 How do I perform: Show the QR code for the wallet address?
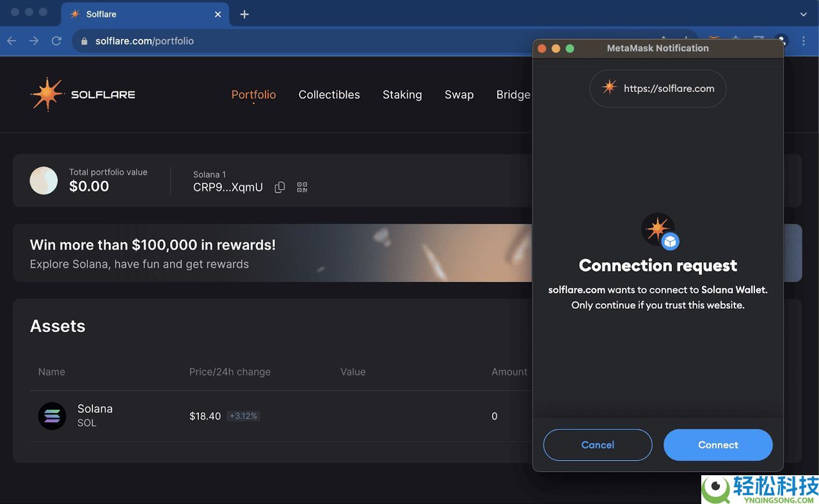302,187
